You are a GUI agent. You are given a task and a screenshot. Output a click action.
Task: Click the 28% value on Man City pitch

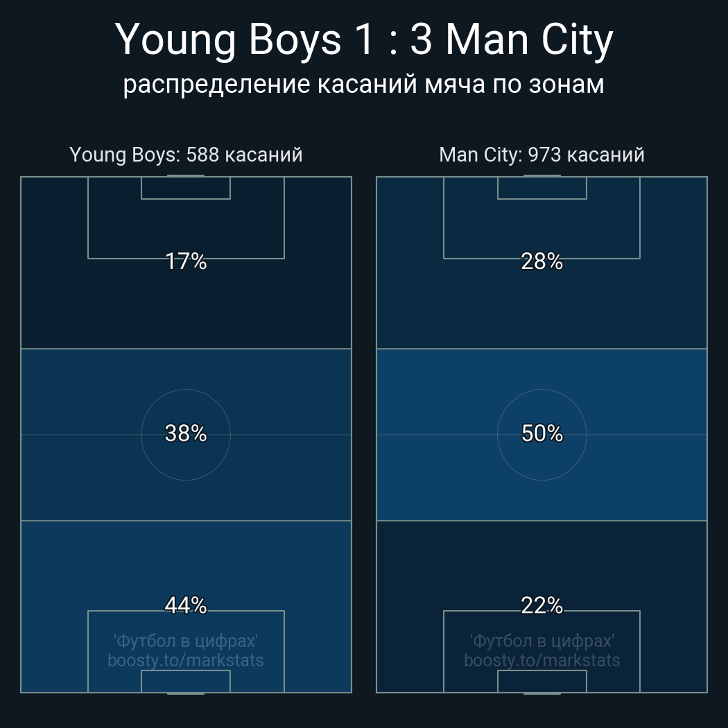point(541,261)
